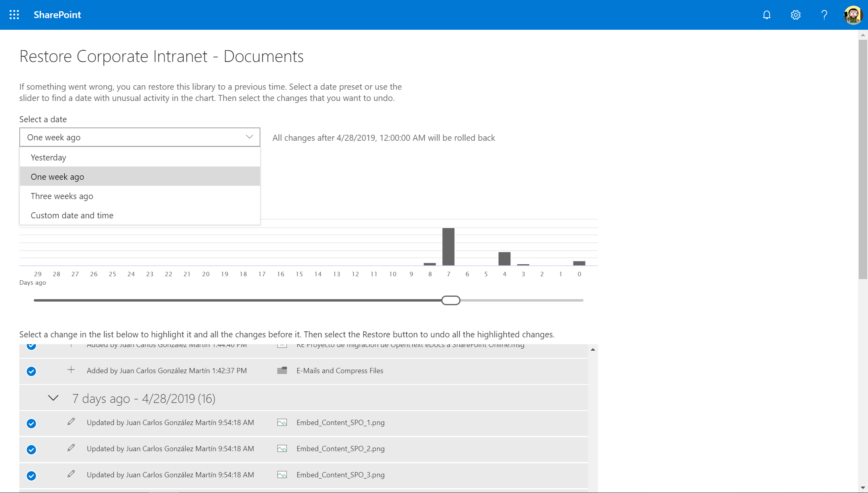Click the page vertical scrollbar thumb
Screen dimensions: 868x493
(x=863, y=159)
